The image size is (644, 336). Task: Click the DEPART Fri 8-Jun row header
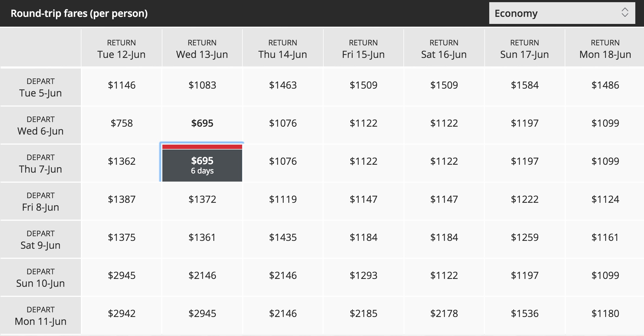point(40,201)
